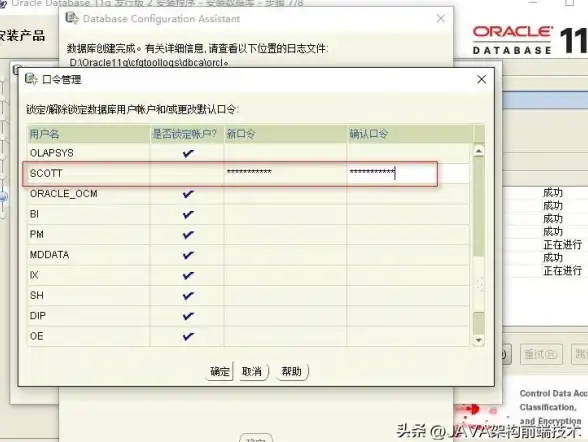The height and width of the screenshot is (442, 588).
Task: Click confirm password cell for ORACLE_OCM
Action: click(x=408, y=194)
